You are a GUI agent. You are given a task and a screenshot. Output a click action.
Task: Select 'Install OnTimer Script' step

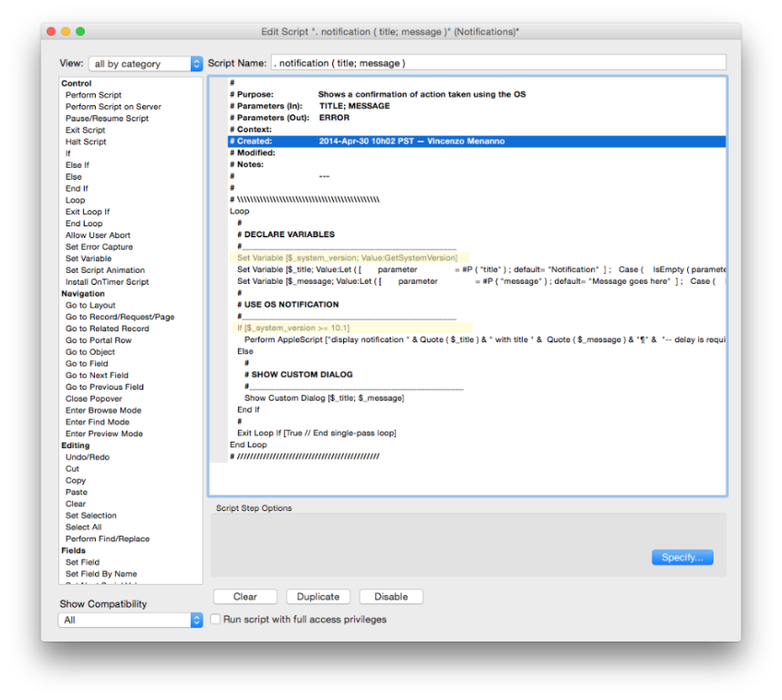tap(108, 282)
